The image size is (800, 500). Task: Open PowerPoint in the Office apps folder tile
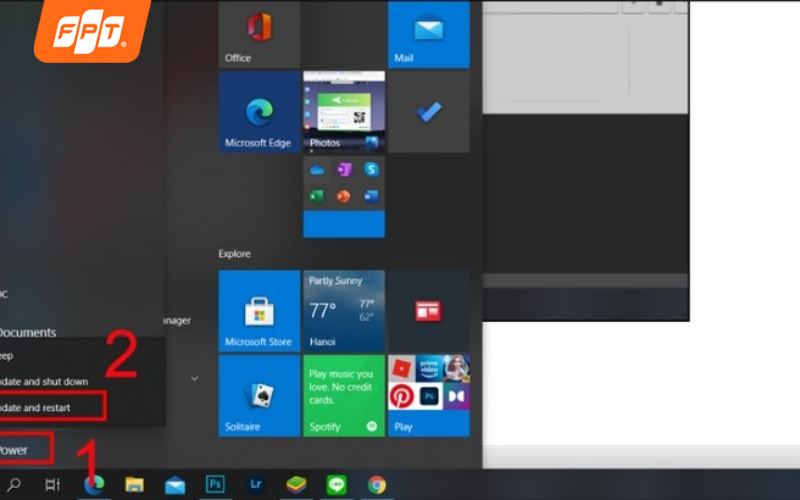344,196
